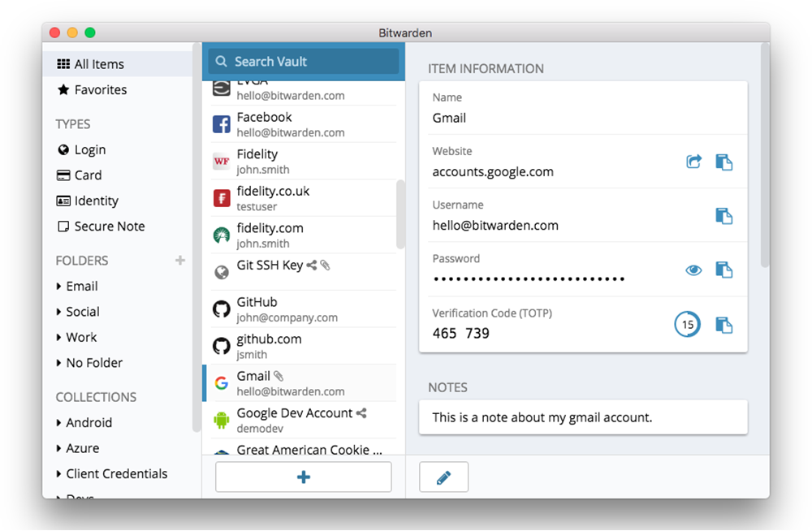Click the search magnifier icon
The width and height of the screenshot is (812, 531).
click(221, 61)
